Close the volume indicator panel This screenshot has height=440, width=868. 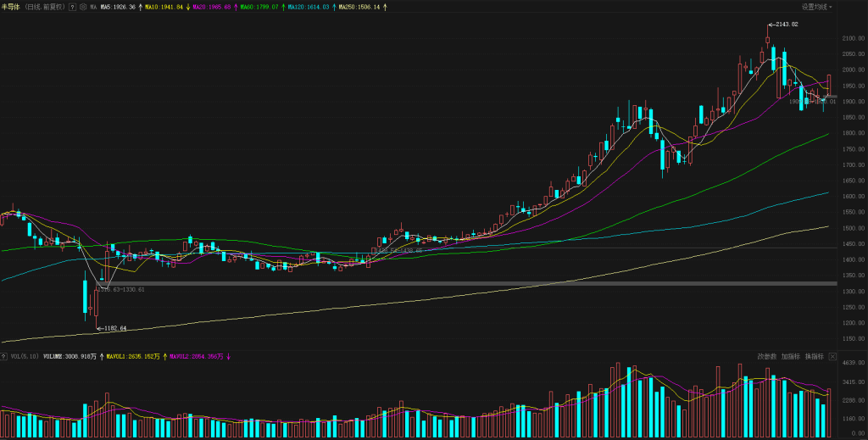point(833,357)
